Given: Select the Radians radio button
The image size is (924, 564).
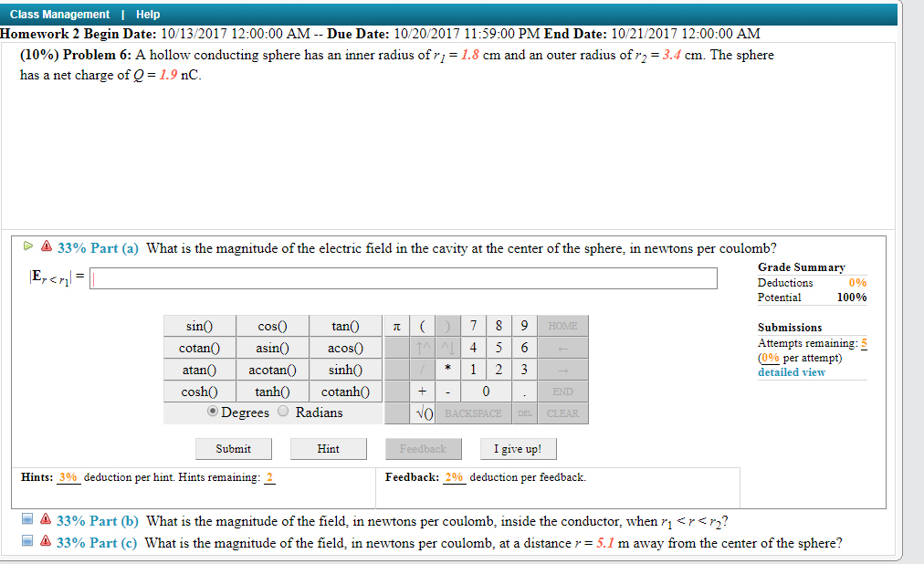Looking at the screenshot, I should click(x=282, y=412).
